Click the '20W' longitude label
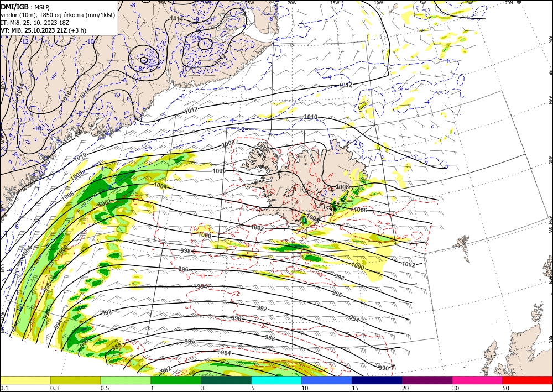The height and width of the screenshot is (392, 553). coord(291,3)
